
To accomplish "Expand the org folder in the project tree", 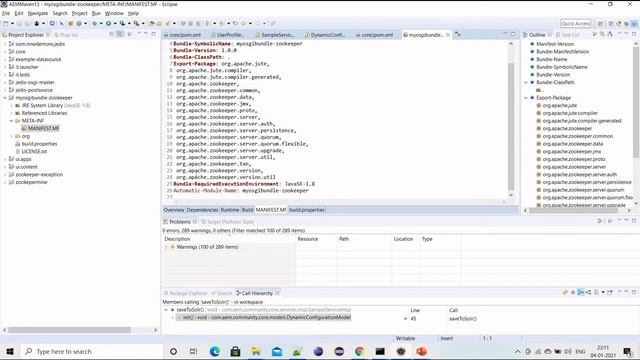I will [x=11, y=136].
